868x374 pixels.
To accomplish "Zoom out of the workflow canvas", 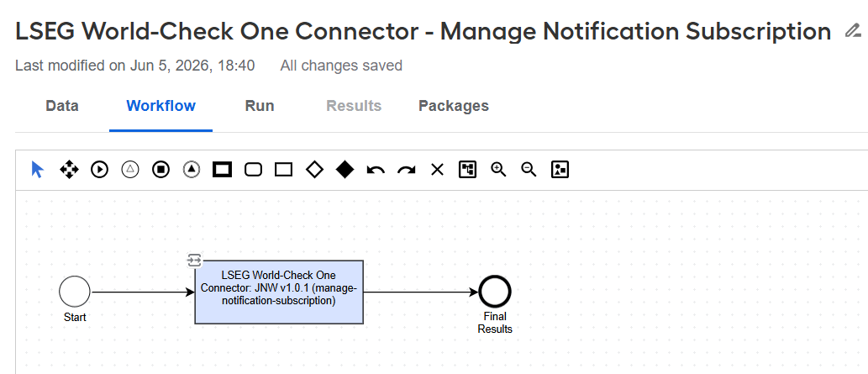I will pyautogui.click(x=529, y=170).
